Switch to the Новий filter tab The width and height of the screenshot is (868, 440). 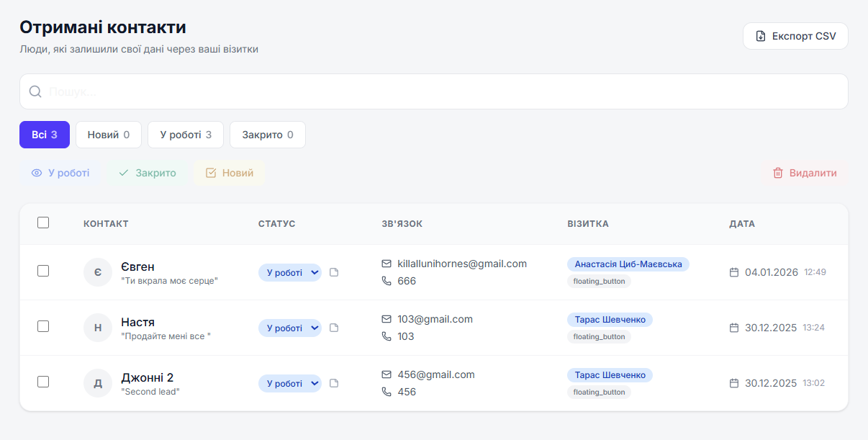coord(109,135)
